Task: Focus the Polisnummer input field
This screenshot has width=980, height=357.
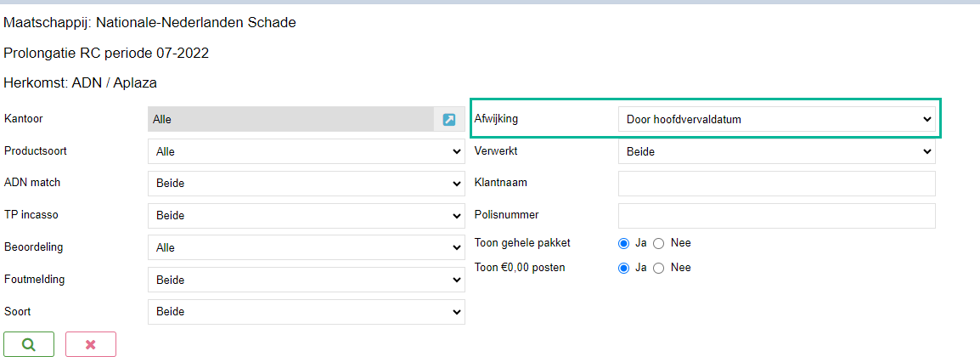Action: click(x=777, y=216)
